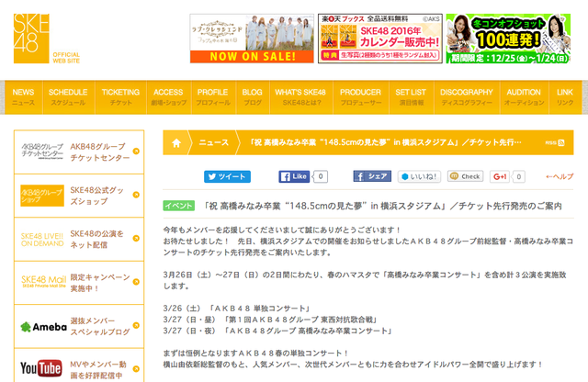Open the PROFILE menu item
This screenshot has height=382, width=588.
point(213,97)
